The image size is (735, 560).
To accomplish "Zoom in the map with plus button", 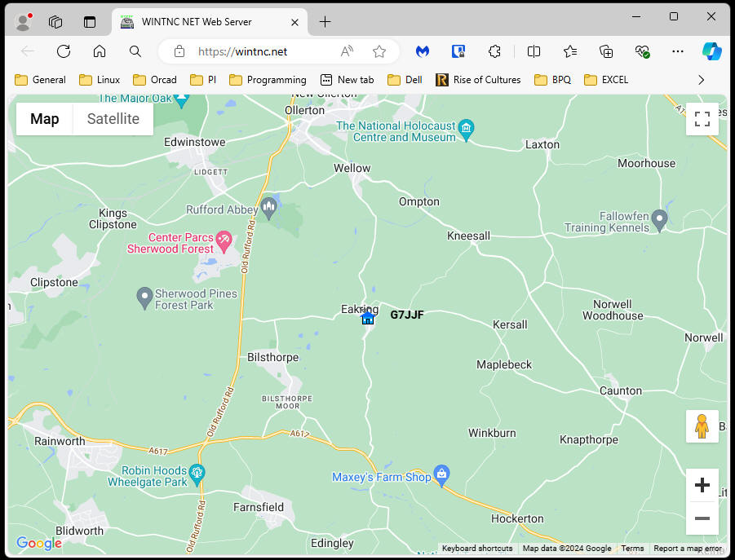I will [702, 486].
